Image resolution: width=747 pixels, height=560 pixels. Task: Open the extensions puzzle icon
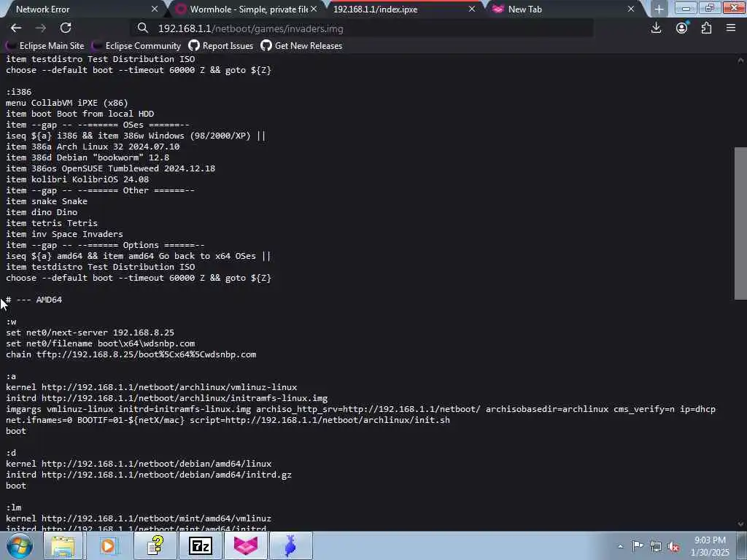point(706,28)
